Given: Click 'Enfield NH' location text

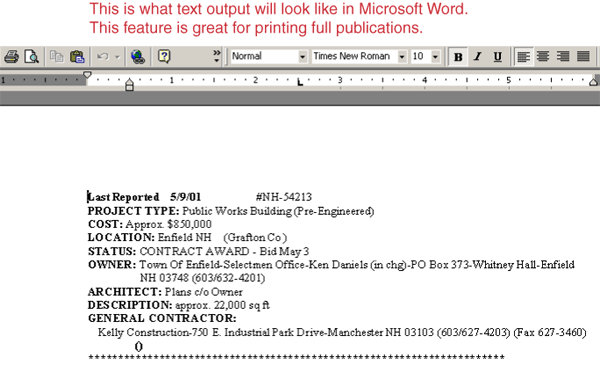Looking at the screenshot, I should click(184, 238).
